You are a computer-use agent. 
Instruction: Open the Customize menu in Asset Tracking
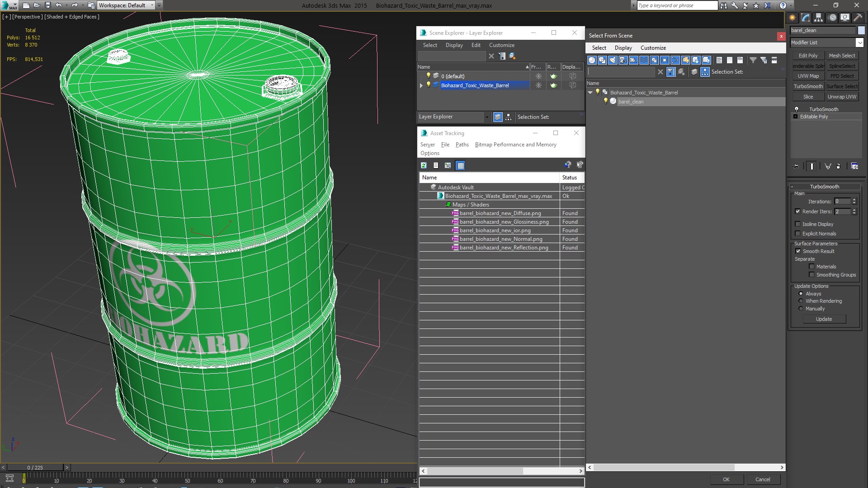501,45
